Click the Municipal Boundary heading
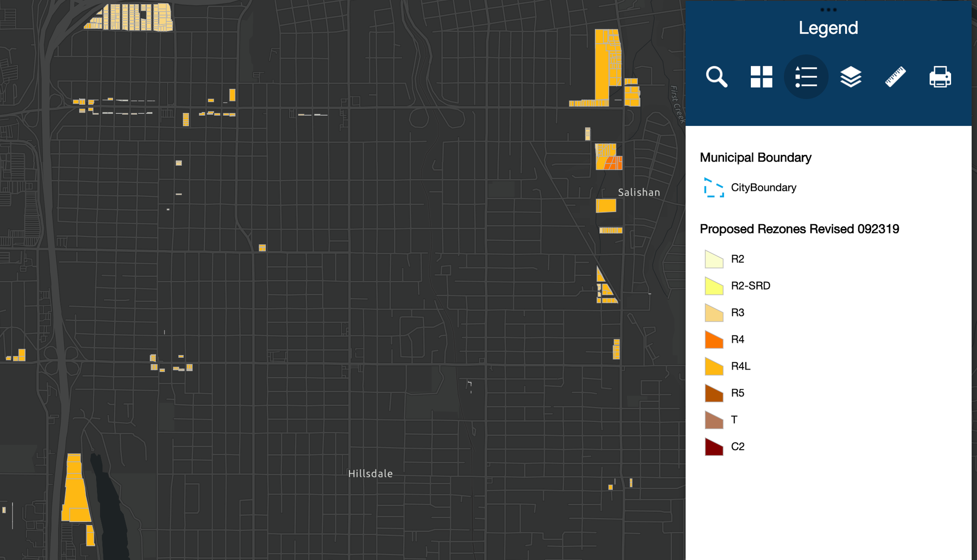This screenshot has width=977, height=560. click(x=755, y=158)
